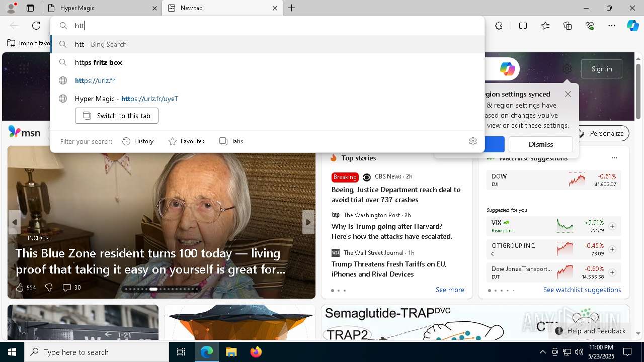Screen dimensions: 644x362
Task: Open the tab actions menu icon
Action: coord(30,8)
